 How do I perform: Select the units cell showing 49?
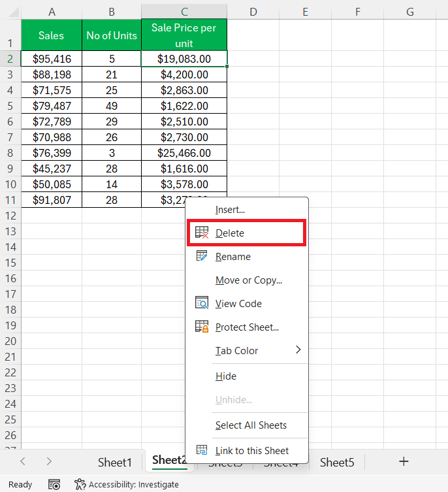[x=112, y=106]
